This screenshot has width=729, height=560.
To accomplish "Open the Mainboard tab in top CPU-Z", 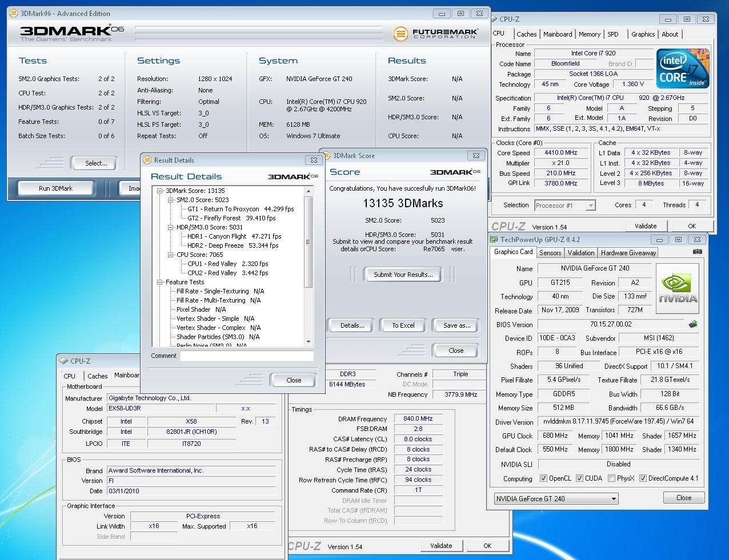I will 558,34.
